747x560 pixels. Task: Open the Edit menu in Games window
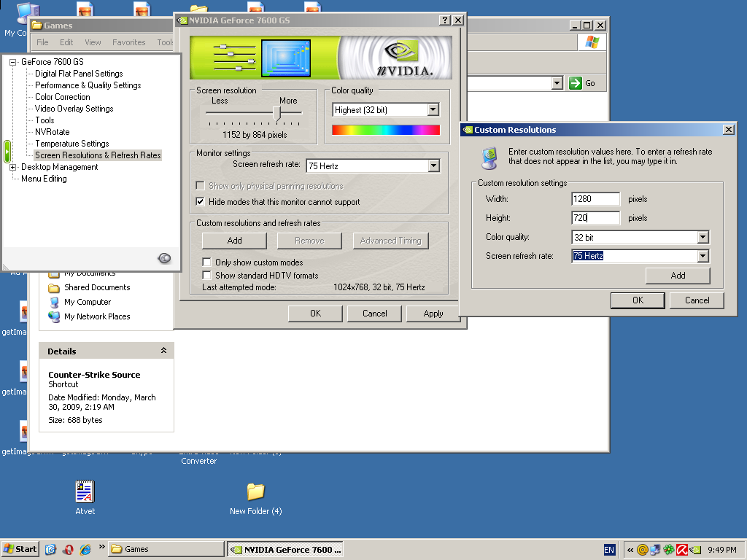tap(66, 42)
